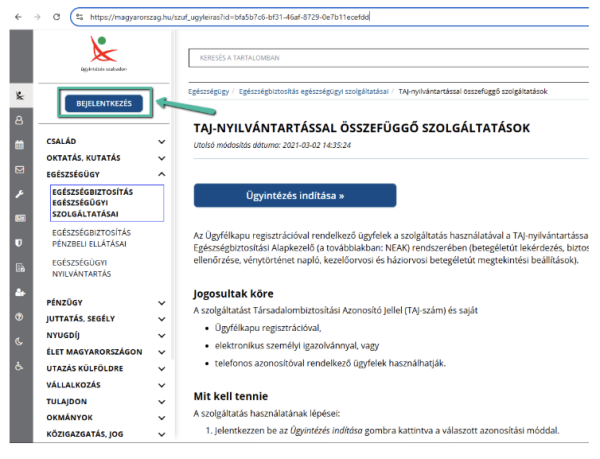Select EGÉSZSÉGÜGY menu label
The height and width of the screenshot is (459, 600).
click(x=73, y=174)
